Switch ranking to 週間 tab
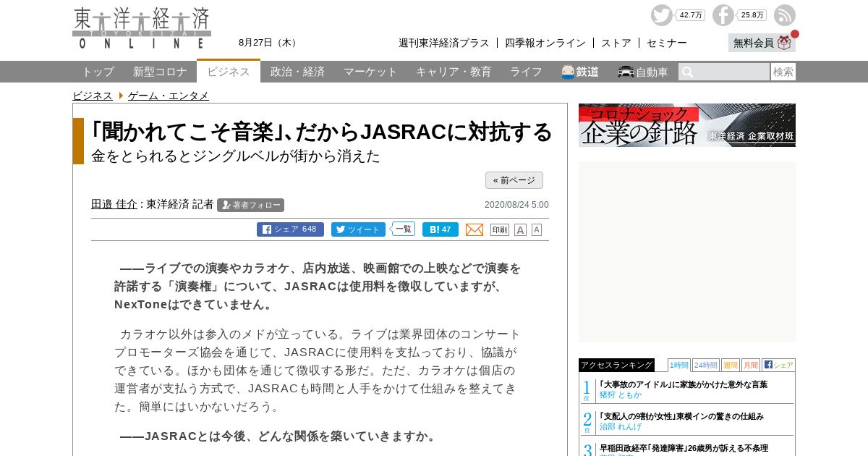Image resolution: width=868 pixels, height=456 pixels. tap(730, 365)
